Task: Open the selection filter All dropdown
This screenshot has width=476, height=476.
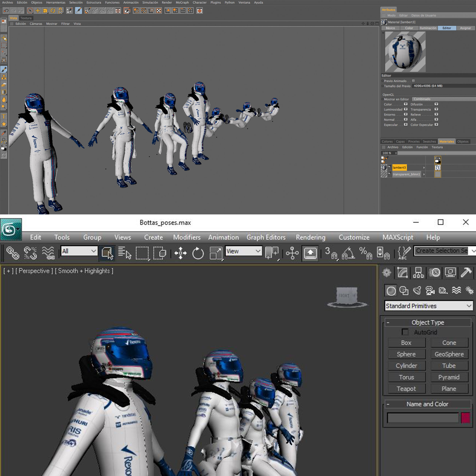Action: (x=79, y=251)
